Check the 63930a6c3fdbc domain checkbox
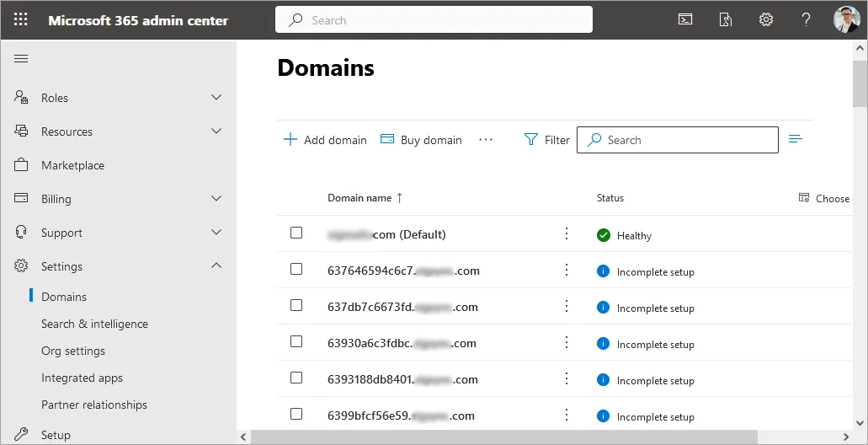Viewport: 868px width, 445px height. [296, 342]
